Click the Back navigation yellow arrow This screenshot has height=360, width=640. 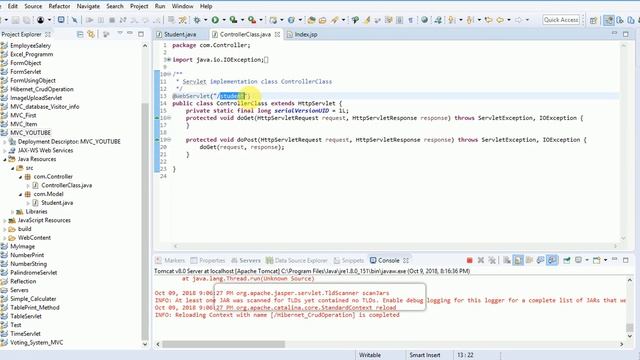[x=500, y=20]
